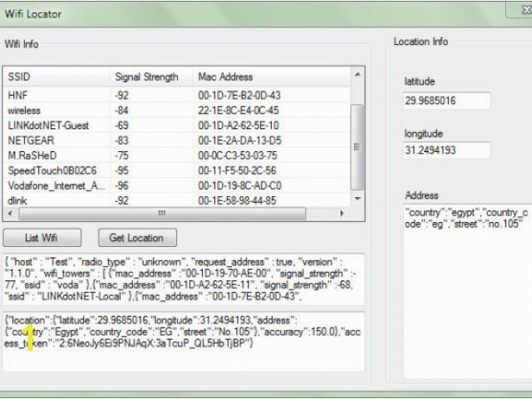The width and height of the screenshot is (532, 399).
Task: Click the Get Location button
Action: click(x=137, y=238)
